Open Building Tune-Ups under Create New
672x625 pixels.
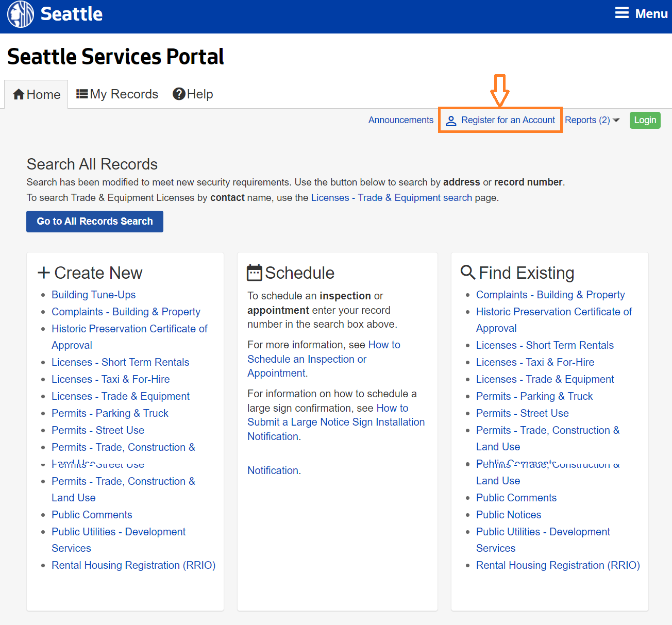[94, 295]
